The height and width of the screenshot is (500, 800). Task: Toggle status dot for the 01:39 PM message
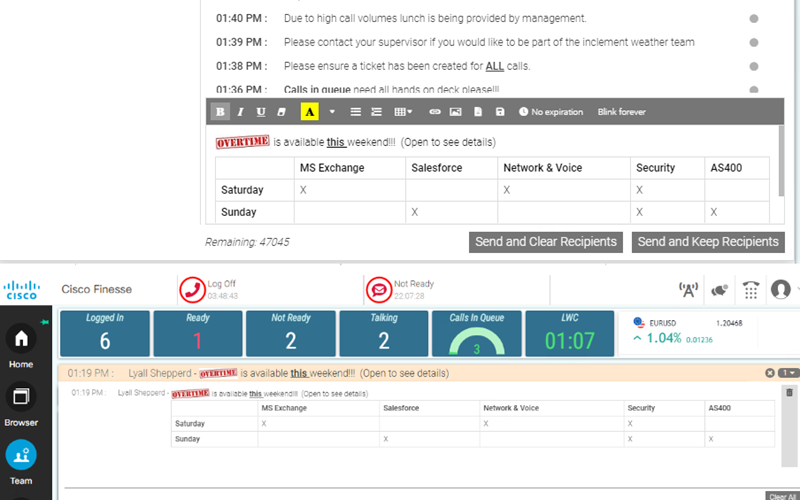[754, 43]
